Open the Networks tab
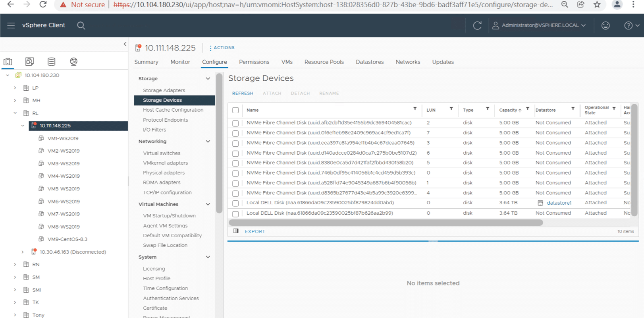The height and width of the screenshot is (318, 644). click(x=408, y=62)
